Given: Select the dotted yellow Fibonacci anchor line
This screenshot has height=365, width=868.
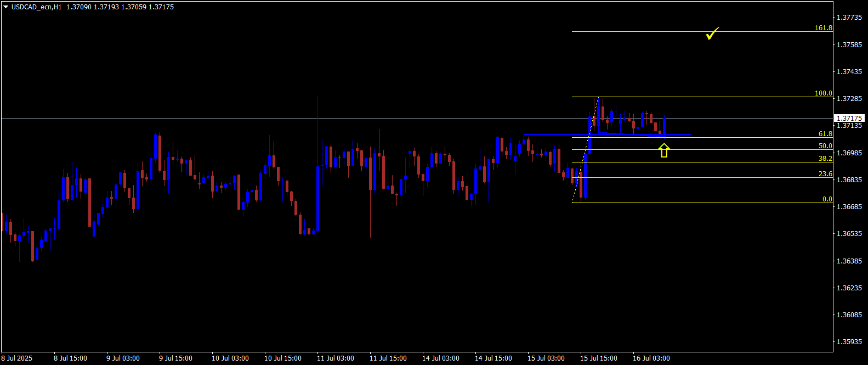Looking at the screenshot, I should pyautogui.click(x=585, y=150).
